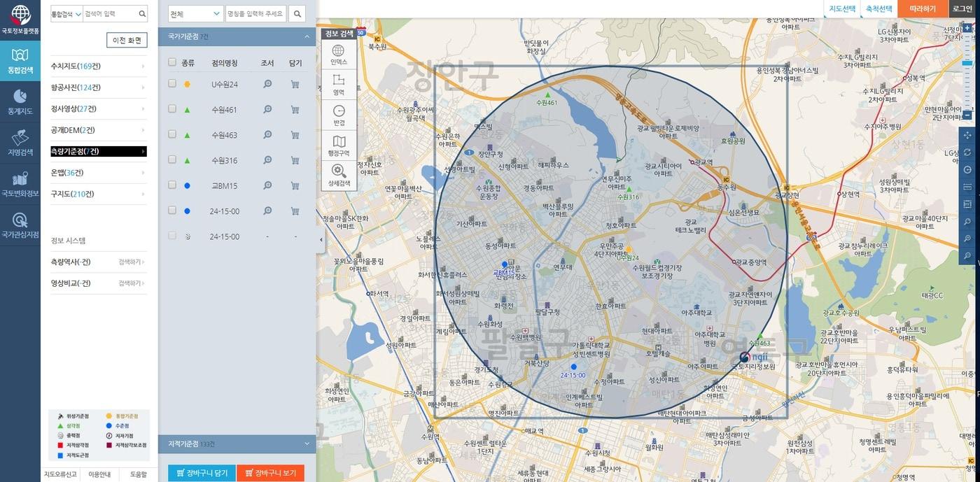Click the 국토정보플랫폼 globe logo

(x=20, y=20)
